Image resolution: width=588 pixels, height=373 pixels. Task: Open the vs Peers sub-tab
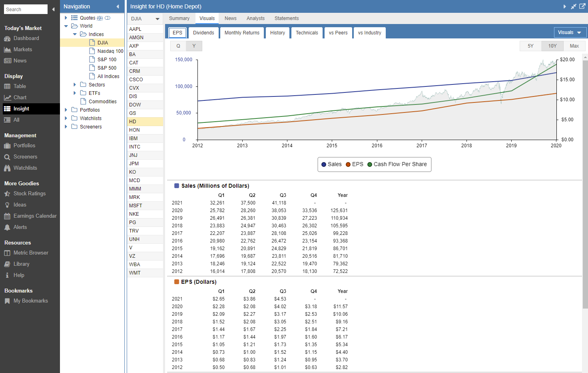coord(338,33)
